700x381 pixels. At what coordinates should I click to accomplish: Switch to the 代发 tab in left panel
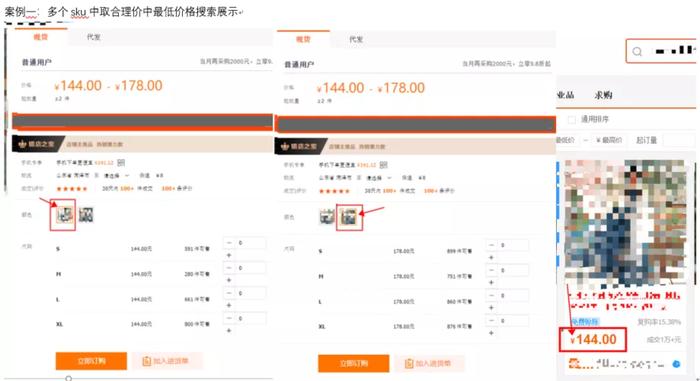[93, 37]
